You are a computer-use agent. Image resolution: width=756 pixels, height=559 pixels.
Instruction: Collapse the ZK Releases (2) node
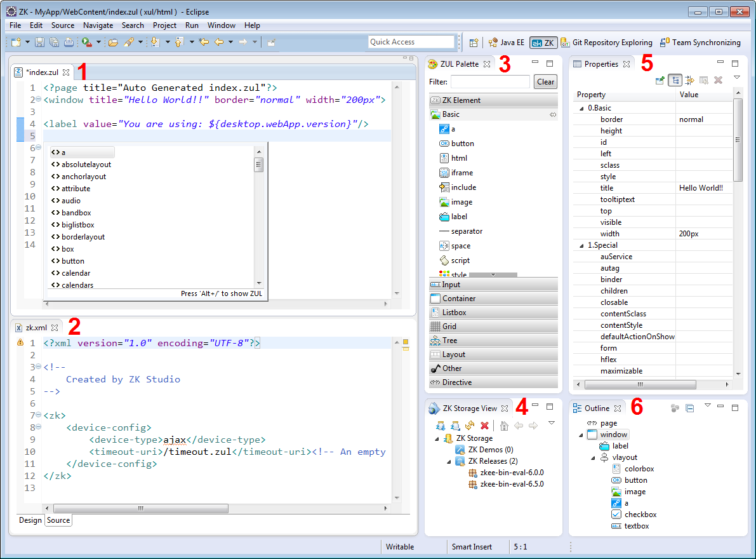click(x=449, y=462)
